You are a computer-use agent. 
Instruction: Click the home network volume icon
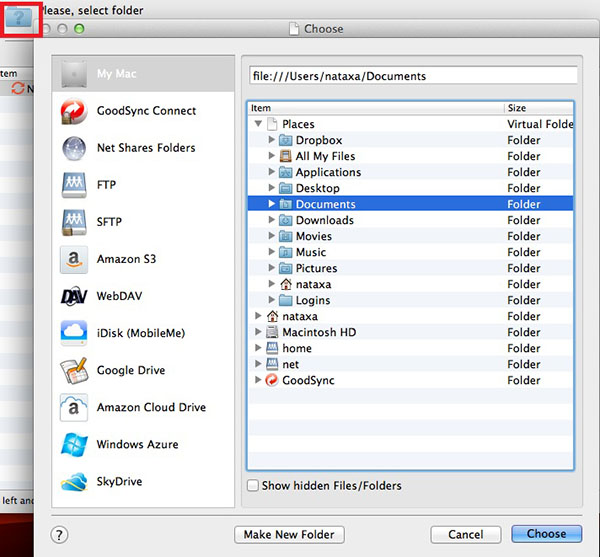point(272,348)
